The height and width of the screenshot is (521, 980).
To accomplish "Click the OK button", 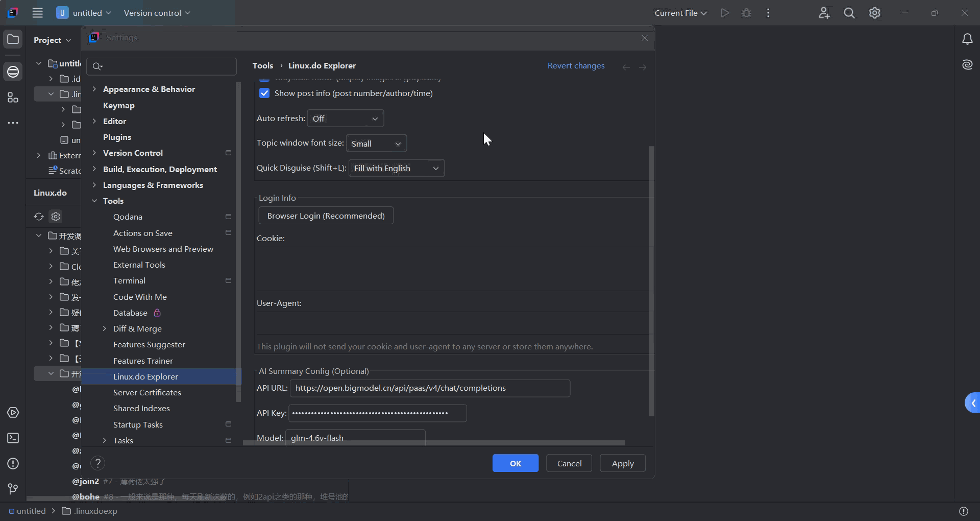I will [516, 463].
